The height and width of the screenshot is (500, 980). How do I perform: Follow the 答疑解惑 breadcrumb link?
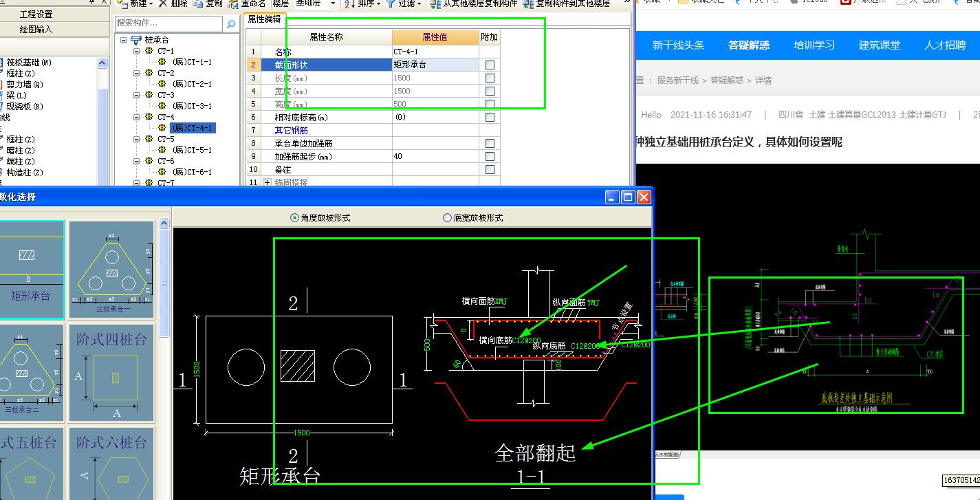pyautogui.click(x=727, y=80)
